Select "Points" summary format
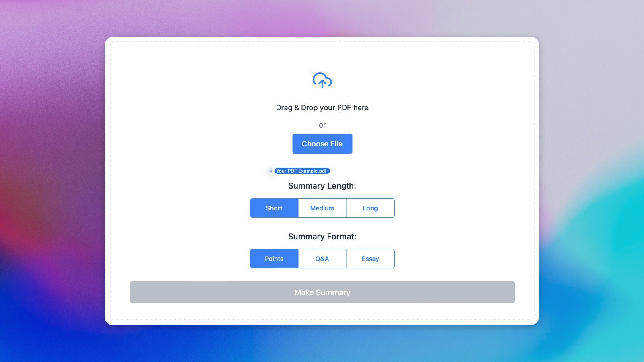 (x=274, y=259)
